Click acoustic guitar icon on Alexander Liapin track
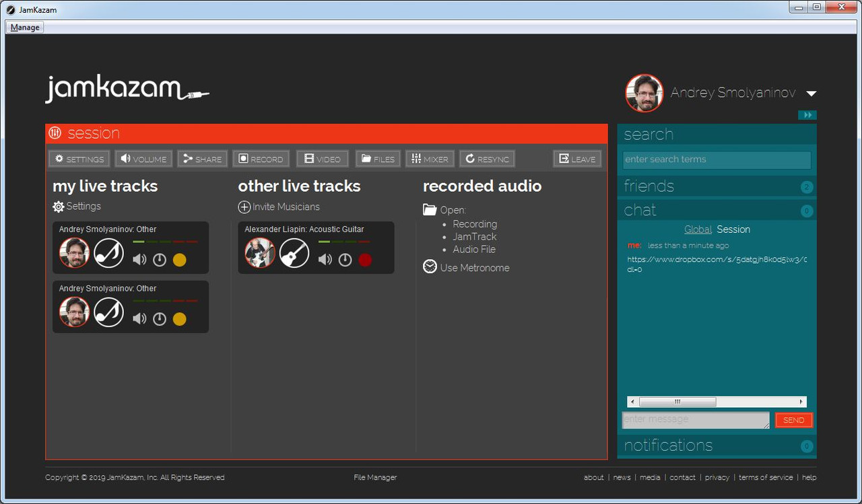The image size is (862, 504). [294, 253]
